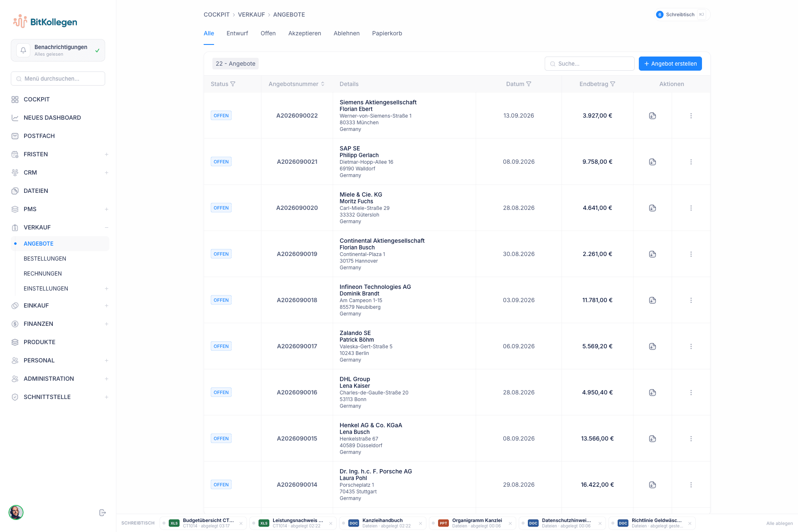The width and height of the screenshot is (798, 532).
Task: Click the logout icon in sidebar
Action: coord(103,512)
